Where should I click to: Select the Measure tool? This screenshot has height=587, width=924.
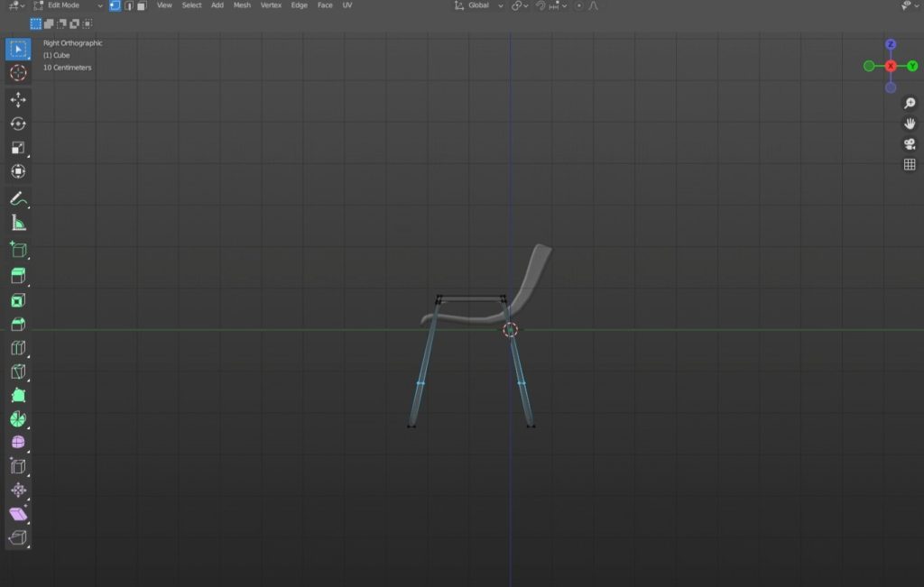pos(18,223)
